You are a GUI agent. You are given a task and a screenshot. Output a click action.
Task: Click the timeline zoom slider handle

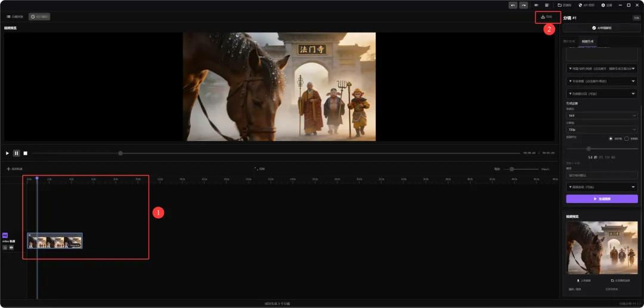click(x=512, y=169)
